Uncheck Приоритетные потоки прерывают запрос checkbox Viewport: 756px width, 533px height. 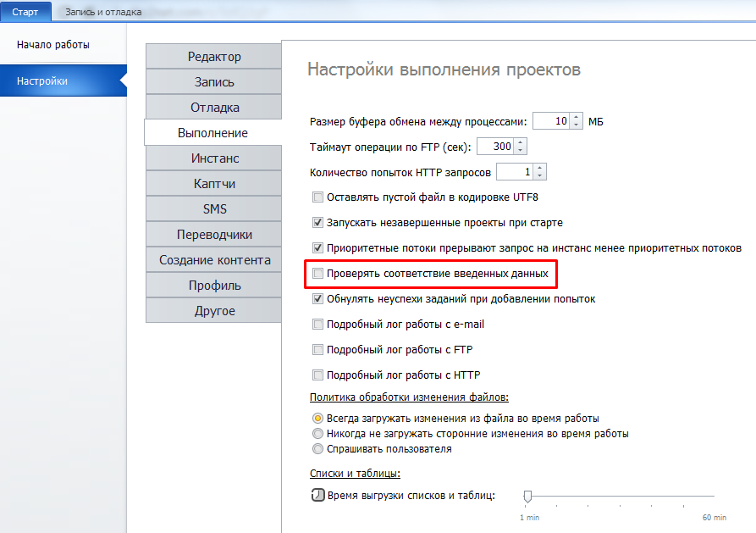317,248
